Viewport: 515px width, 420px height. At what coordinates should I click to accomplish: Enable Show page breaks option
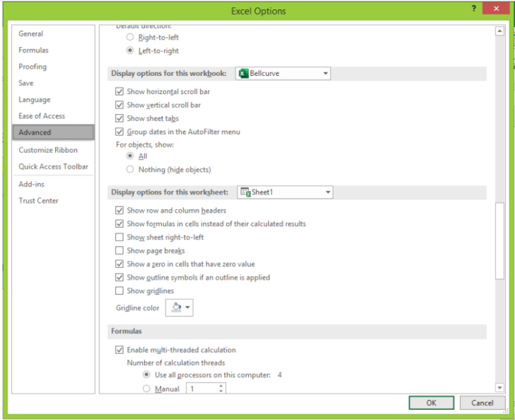(x=119, y=250)
